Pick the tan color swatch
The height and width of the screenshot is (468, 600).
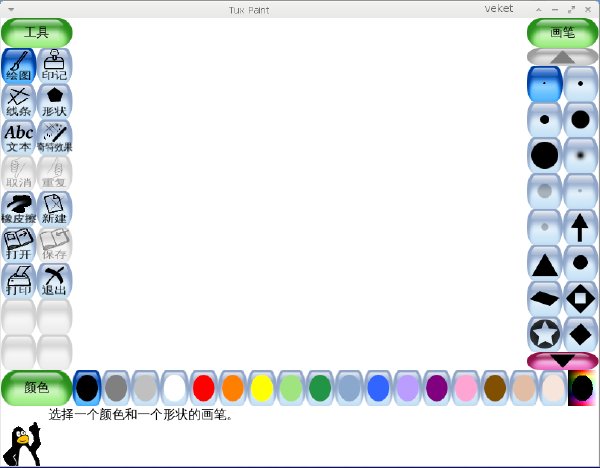[x=524, y=388]
